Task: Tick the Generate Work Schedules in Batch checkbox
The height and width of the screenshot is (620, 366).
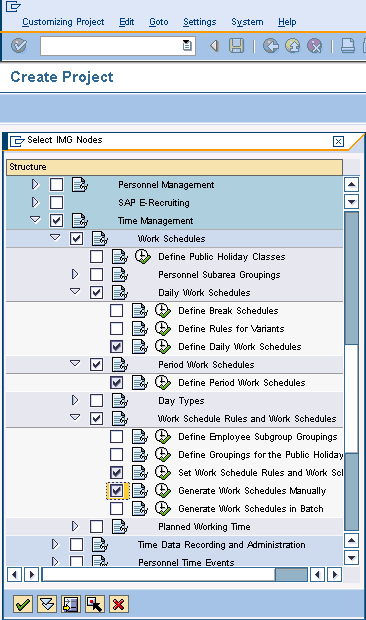Action: coord(116,508)
